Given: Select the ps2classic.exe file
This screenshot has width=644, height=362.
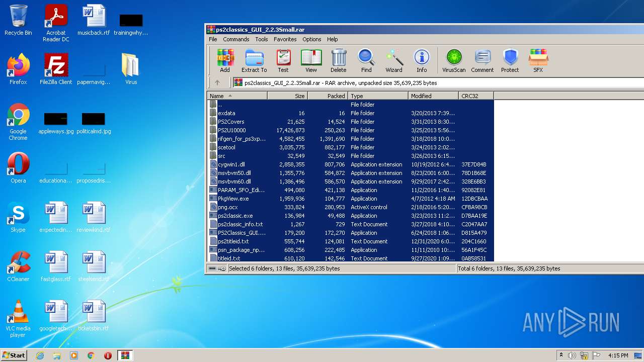Looking at the screenshot, I should tap(351, 216).
